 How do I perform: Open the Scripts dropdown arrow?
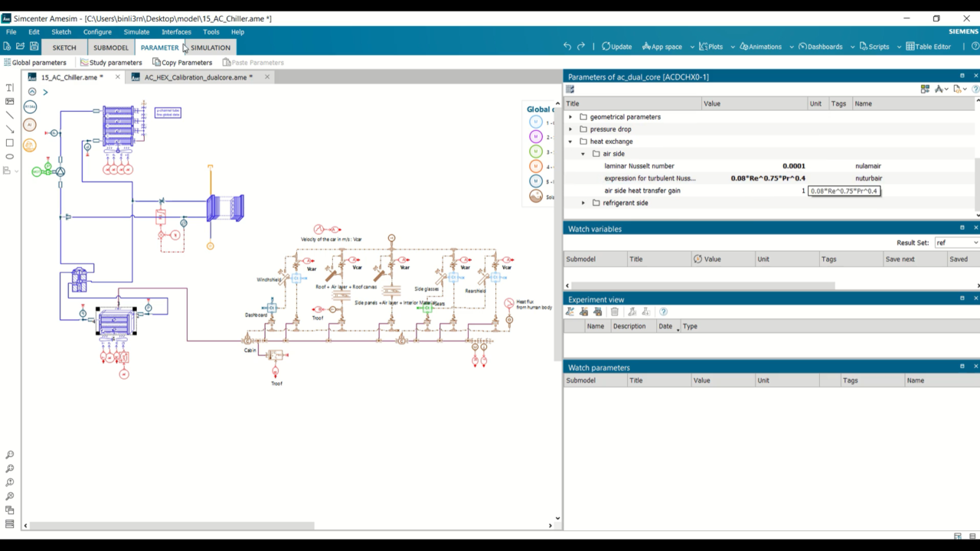tap(899, 47)
